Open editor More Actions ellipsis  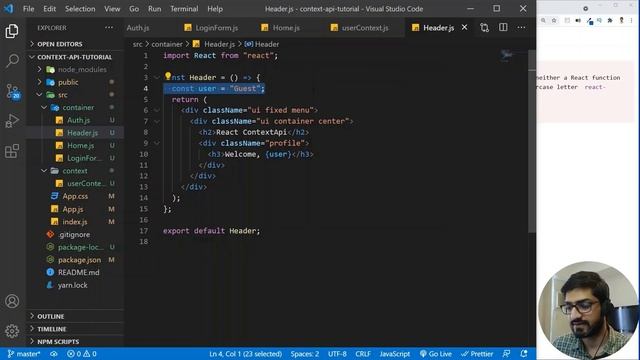[x=522, y=27]
